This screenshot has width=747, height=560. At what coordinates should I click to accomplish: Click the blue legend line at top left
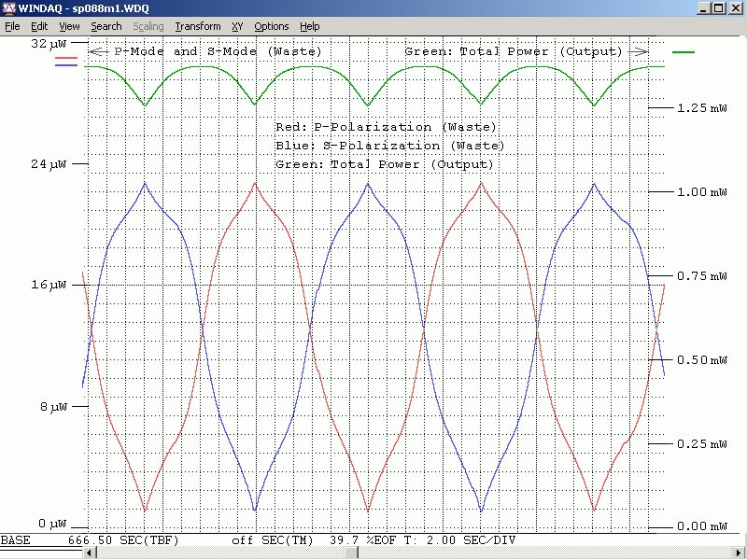point(67,65)
